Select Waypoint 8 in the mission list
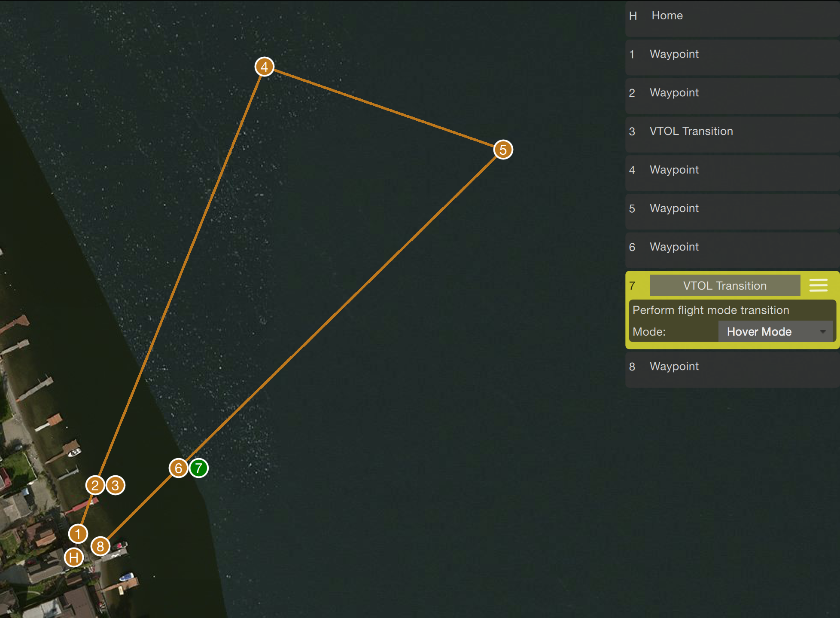Viewport: 840px width, 618px height. coord(730,367)
